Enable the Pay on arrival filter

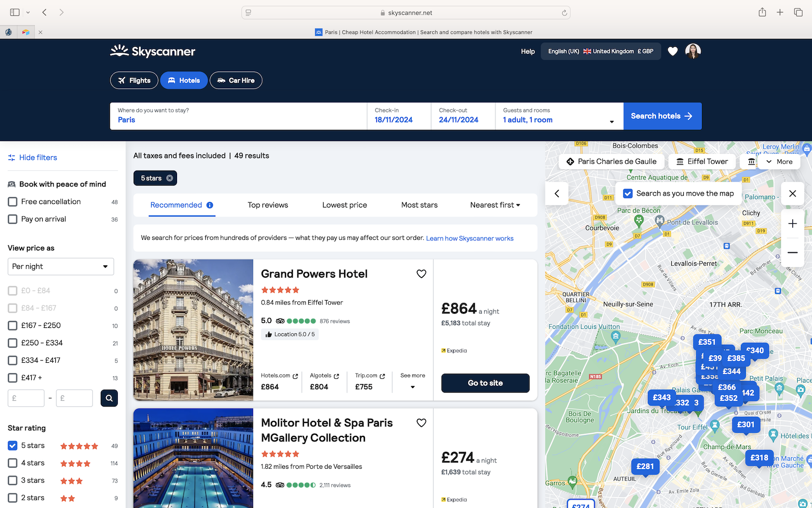point(12,219)
